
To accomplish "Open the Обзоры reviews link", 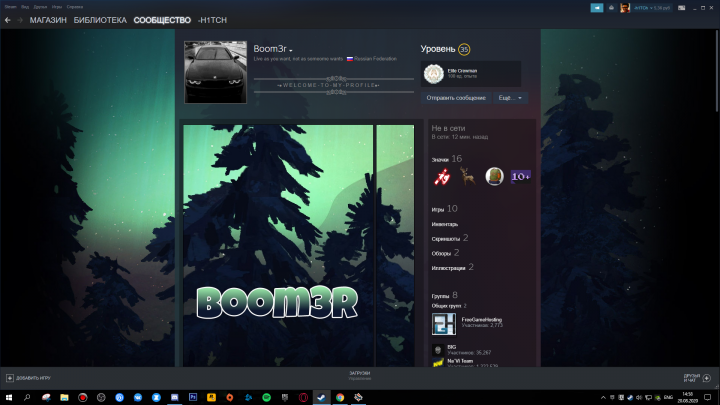I will tap(441, 253).
